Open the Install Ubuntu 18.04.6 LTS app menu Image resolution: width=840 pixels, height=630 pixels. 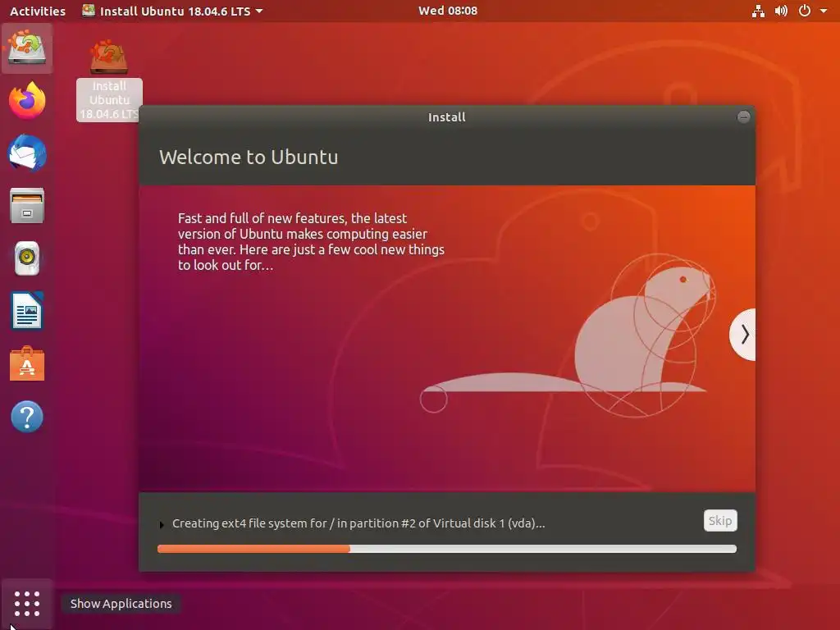[x=172, y=11]
